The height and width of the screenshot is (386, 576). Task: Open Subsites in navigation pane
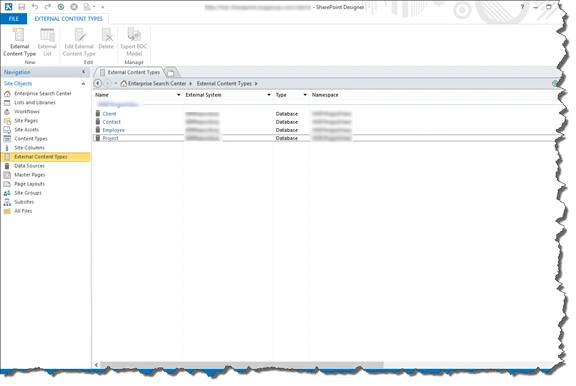24,202
